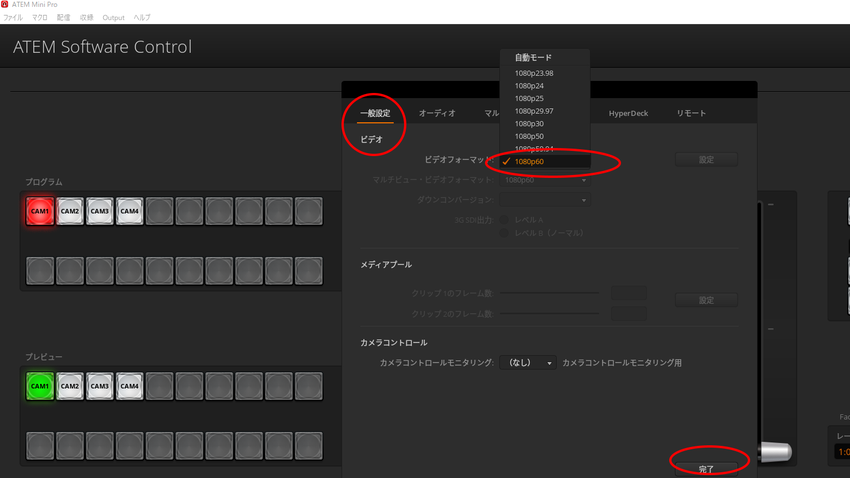The height and width of the screenshot is (478, 850).
Task: Open the 収録 menu
Action: [x=87, y=17]
